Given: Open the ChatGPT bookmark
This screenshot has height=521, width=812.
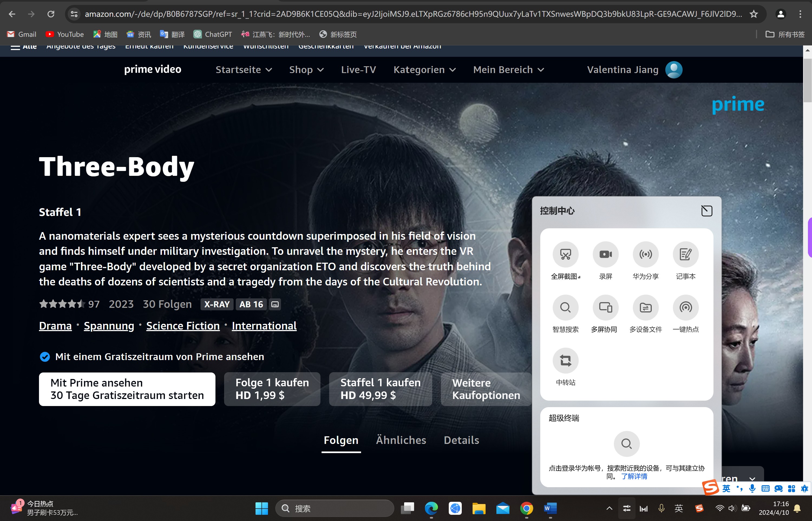Looking at the screenshot, I should 212,34.
